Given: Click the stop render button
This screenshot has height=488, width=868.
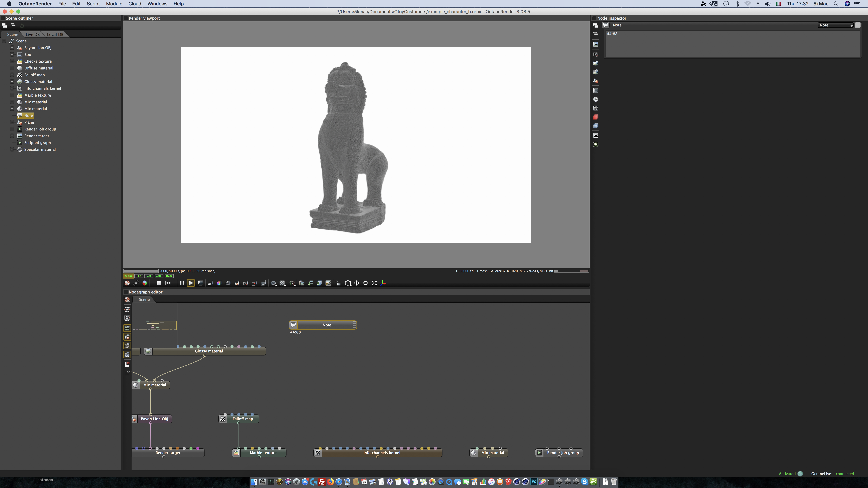Looking at the screenshot, I should [x=159, y=283].
